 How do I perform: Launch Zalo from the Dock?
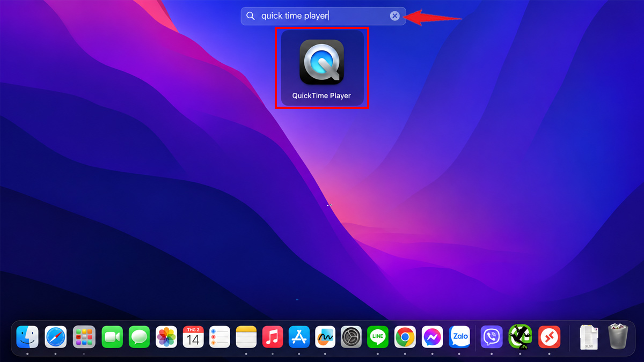pyautogui.click(x=459, y=337)
